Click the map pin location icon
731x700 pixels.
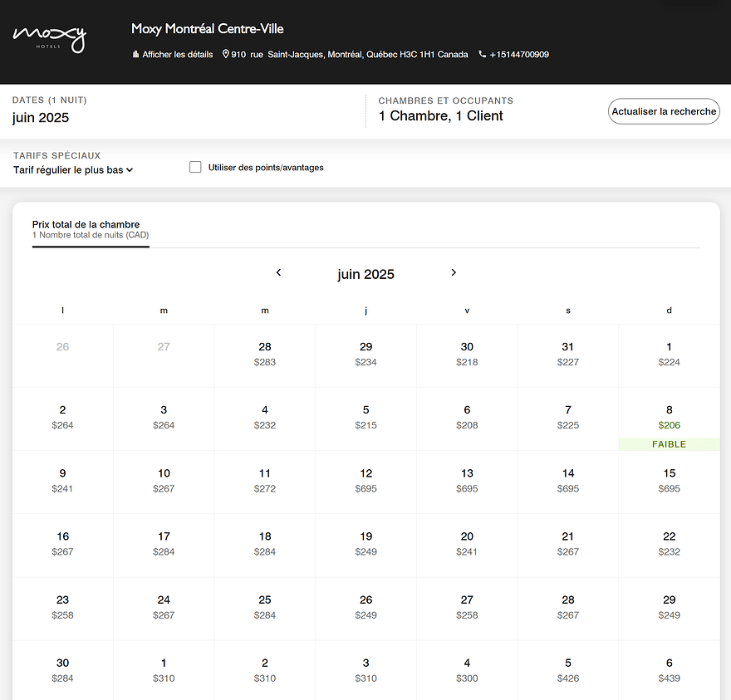(226, 54)
